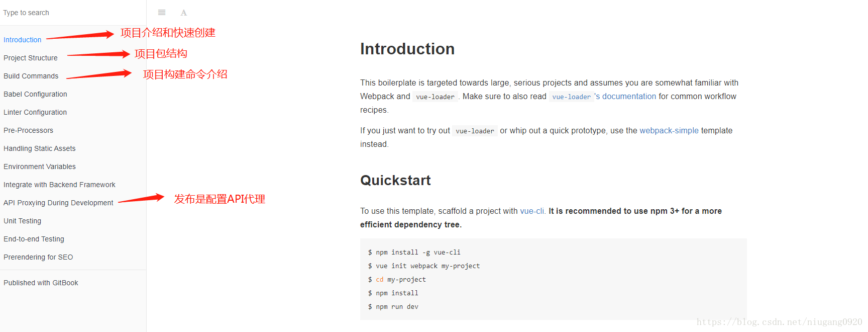Open the Handling Static Assets chapter
Image resolution: width=868 pixels, height=332 pixels.
click(40, 148)
